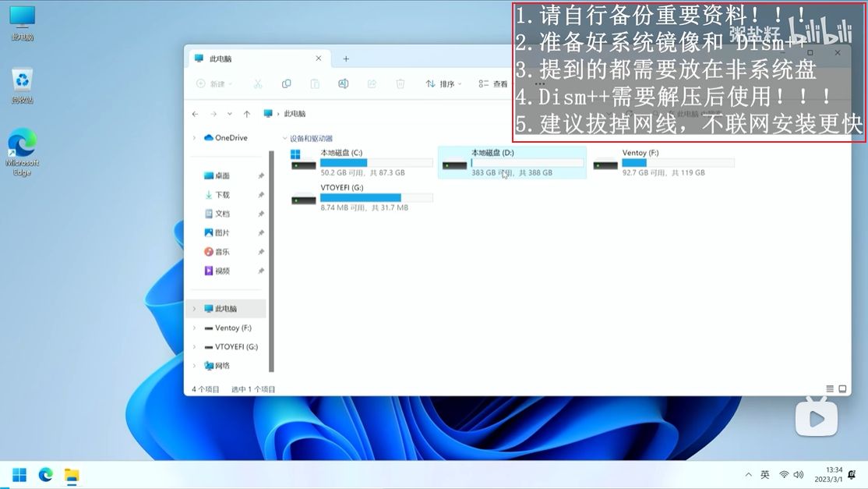The image size is (868, 489).
Task: Open the Ventoy (F:) drive in main pane
Action: (x=663, y=162)
